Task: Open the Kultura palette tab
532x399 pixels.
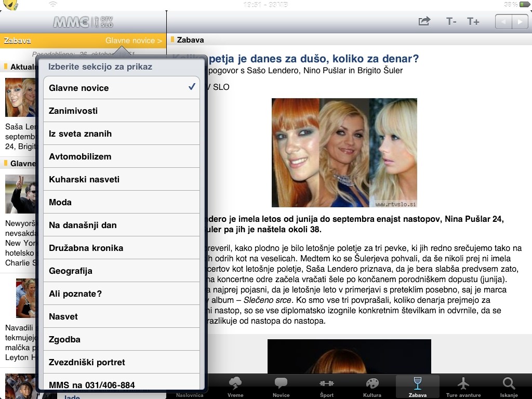Action: (372, 387)
